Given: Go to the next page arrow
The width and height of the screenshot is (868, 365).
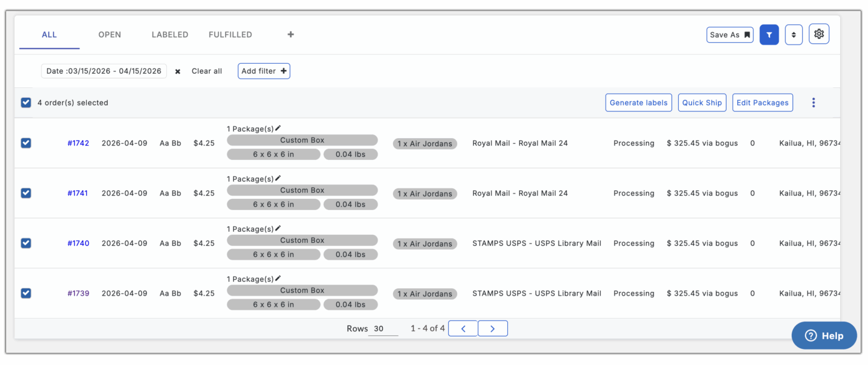Looking at the screenshot, I should pos(493,328).
